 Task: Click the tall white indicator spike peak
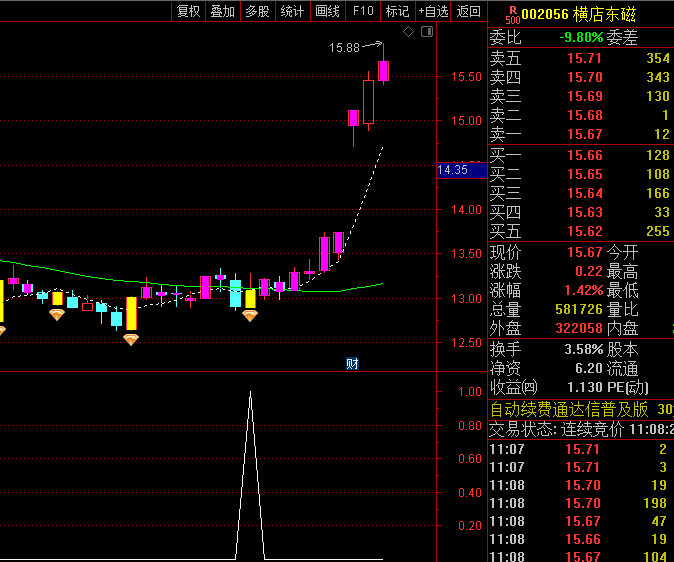point(249,393)
